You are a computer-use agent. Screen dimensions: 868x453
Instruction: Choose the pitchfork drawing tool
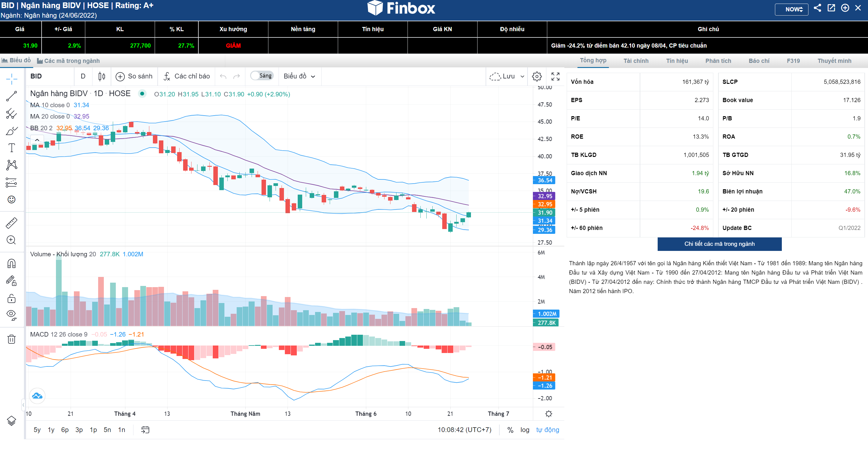(11, 113)
